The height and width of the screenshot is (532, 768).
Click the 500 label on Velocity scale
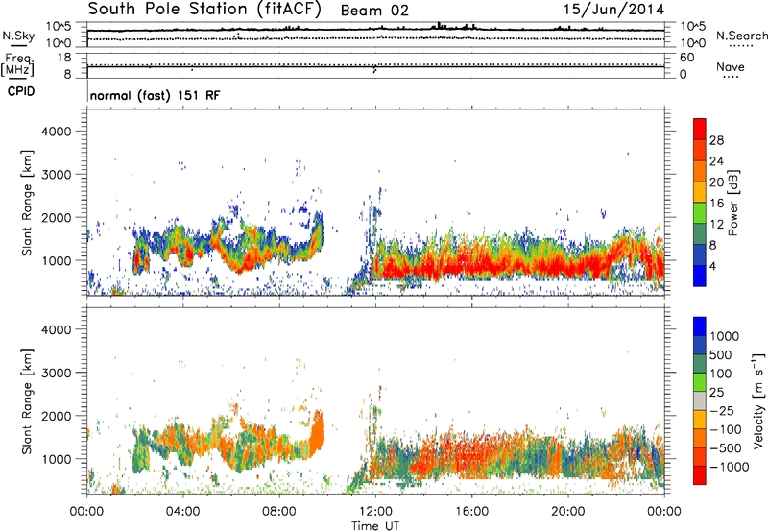[720, 355]
